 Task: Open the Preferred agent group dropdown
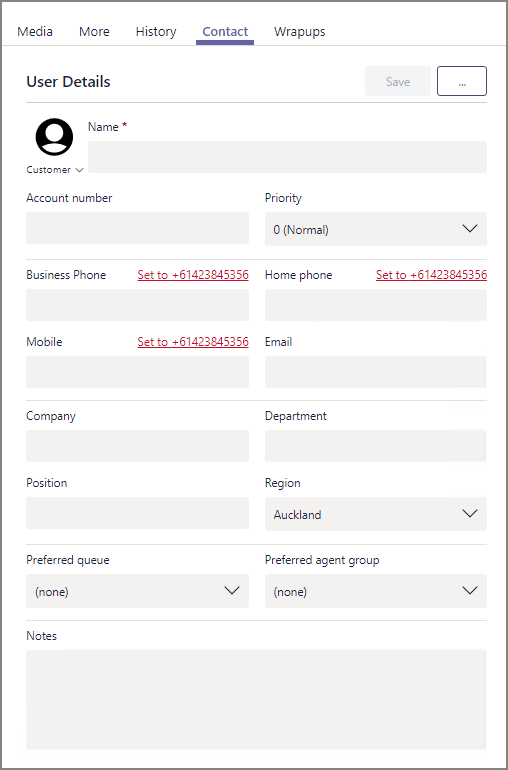[x=376, y=591]
